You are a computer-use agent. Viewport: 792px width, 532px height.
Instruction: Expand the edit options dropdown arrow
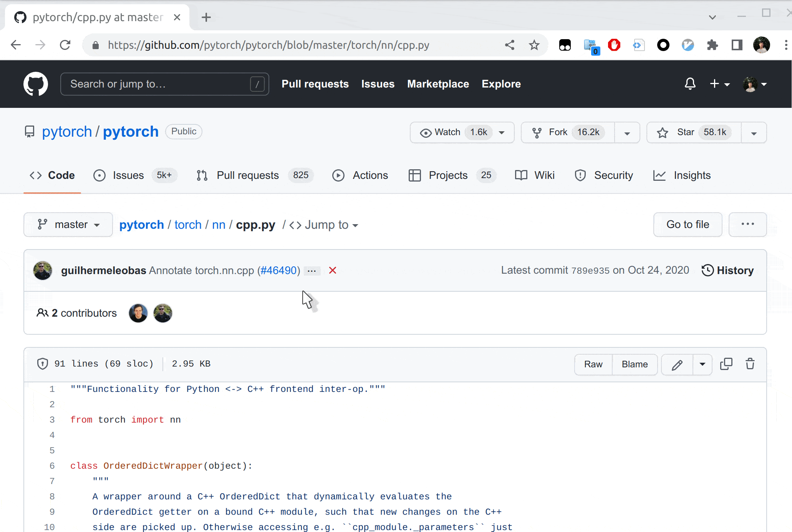[x=703, y=364]
